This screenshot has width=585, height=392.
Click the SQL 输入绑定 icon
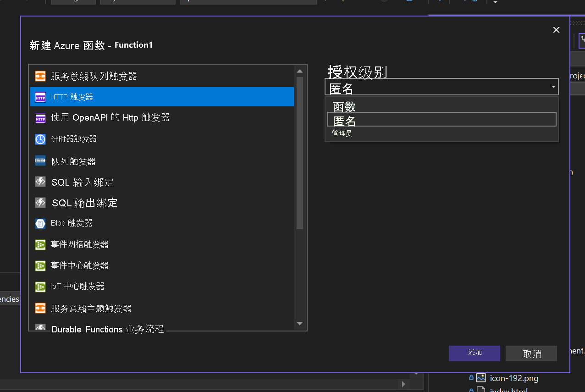coord(40,182)
